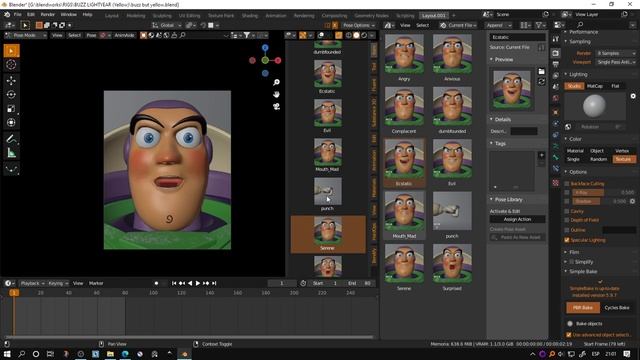Open the Pose Mode dropdown
This screenshot has width=640, height=360.
[x=25, y=36]
